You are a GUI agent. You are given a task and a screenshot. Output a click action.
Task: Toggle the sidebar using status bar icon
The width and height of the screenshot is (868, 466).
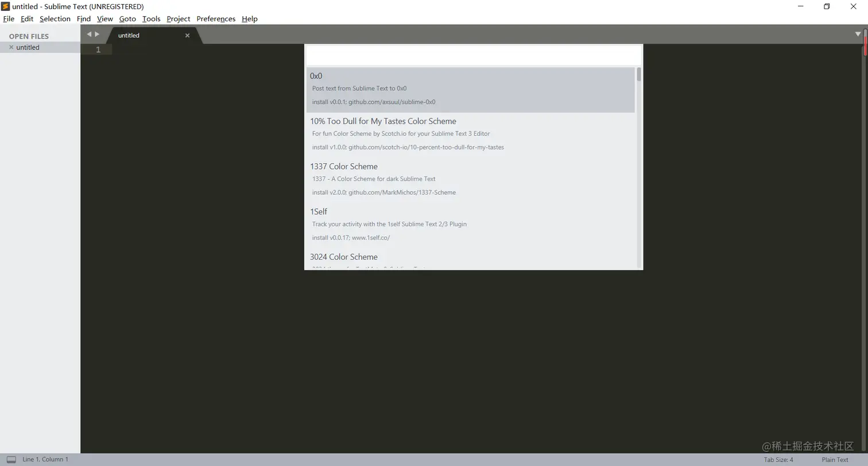tap(11, 460)
